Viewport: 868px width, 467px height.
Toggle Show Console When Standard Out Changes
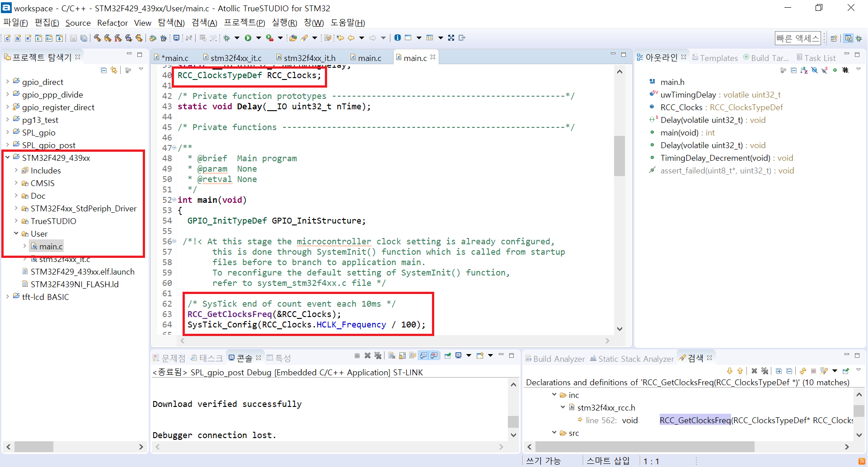coord(423,356)
